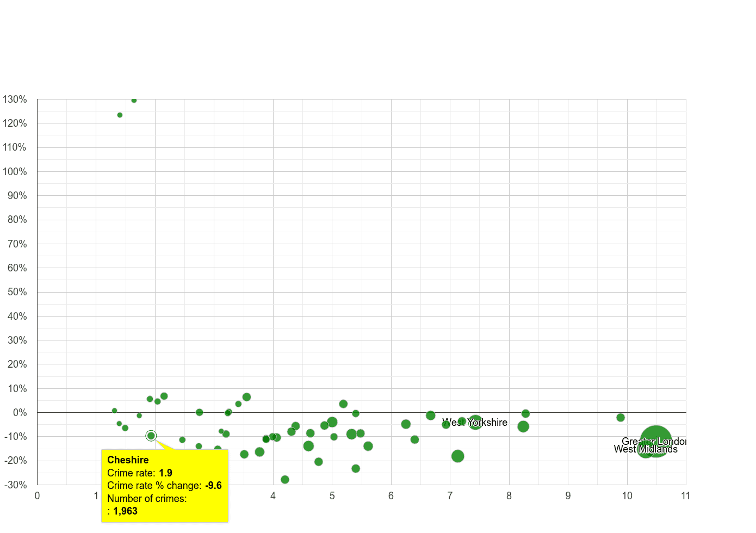Select the small bubble near 123% change
The width and height of the screenshot is (756, 533).
pyautogui.click(x=120, y=115)
